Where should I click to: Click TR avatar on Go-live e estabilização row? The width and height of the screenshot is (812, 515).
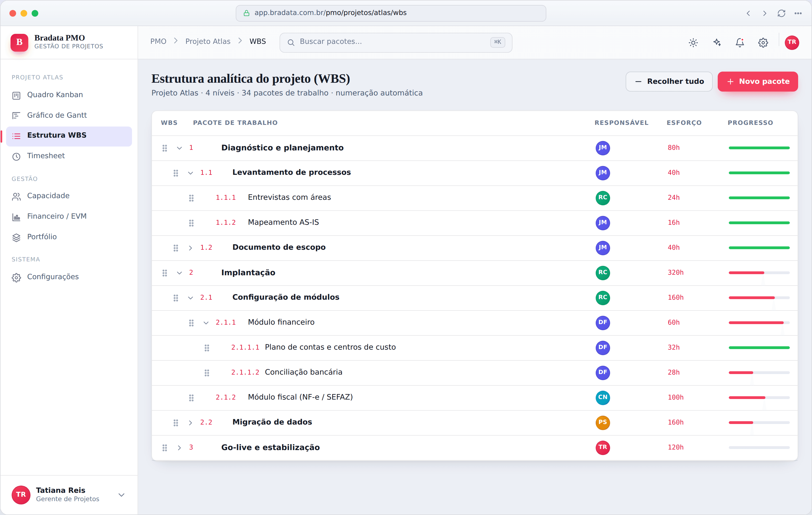point(603,448)
